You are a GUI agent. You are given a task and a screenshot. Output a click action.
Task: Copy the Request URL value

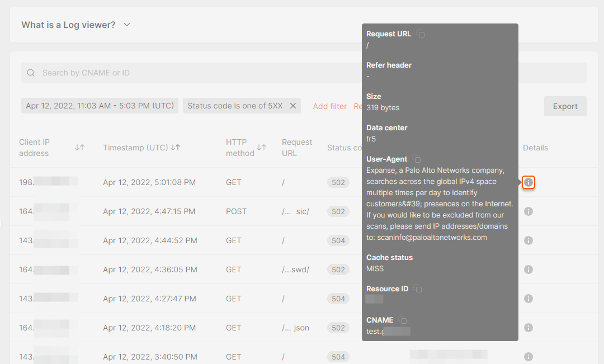pyautogui.click(x=421, y=34)
